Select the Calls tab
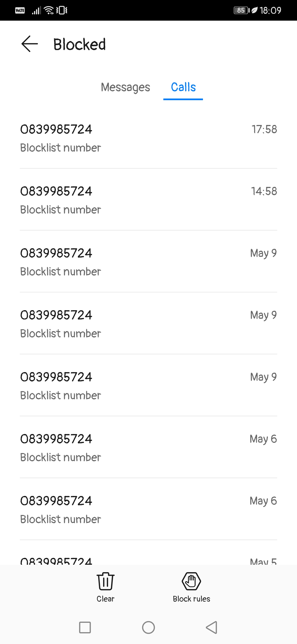This screenshot has width=297, height=644. point(183,87)
